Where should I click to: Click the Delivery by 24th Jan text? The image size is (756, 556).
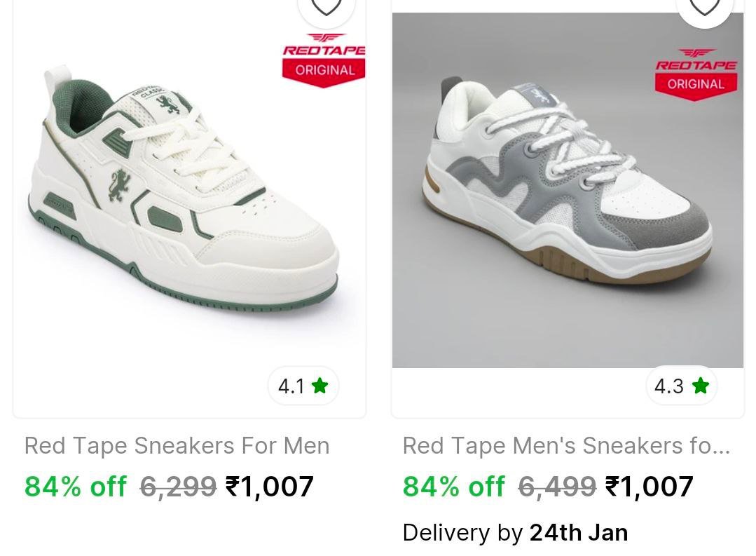pos(515,533)
